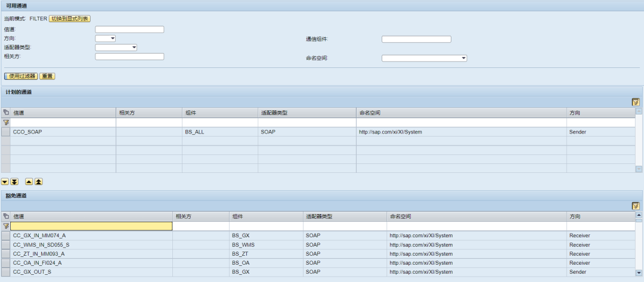Toggle filter row icon in 计划的通道 table toolbar
The width and height of the screenshot is (644, 282).
pos(636,102)
